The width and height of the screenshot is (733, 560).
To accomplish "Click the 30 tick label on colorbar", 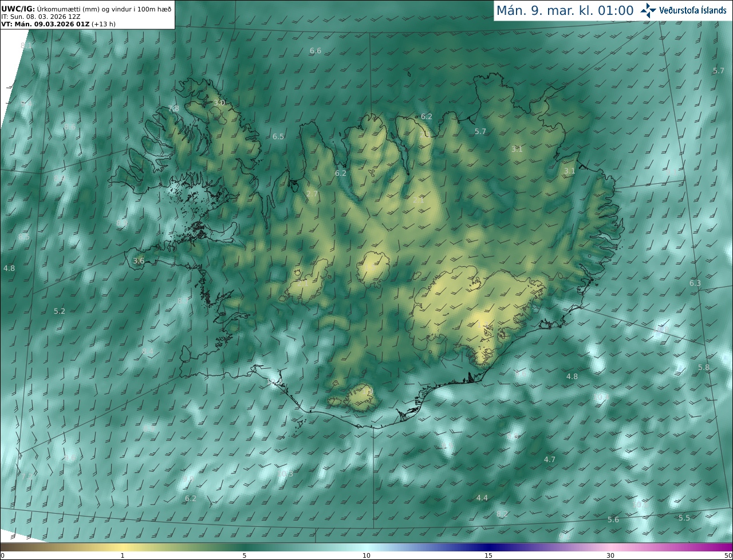I will point(610,555).
